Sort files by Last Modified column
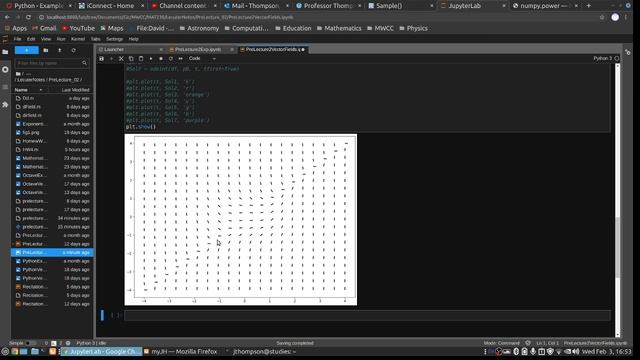Screen dimensions: 640x360 75,90
